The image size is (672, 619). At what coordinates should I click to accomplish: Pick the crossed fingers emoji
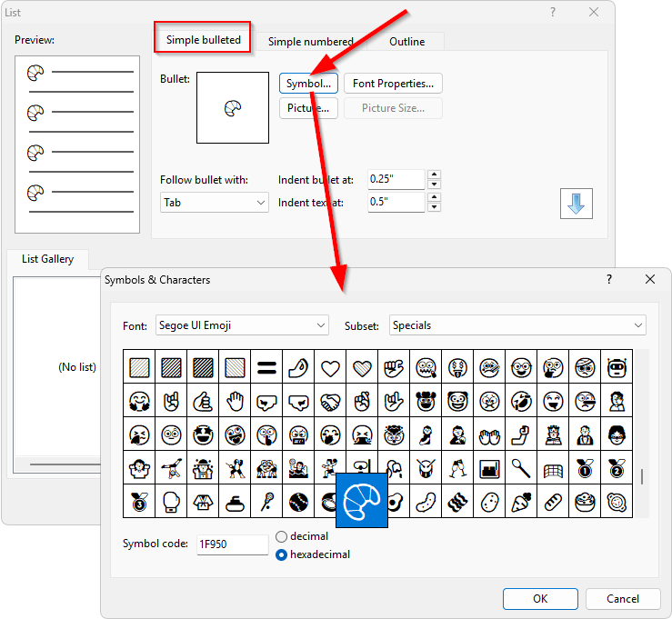(362, 401)
